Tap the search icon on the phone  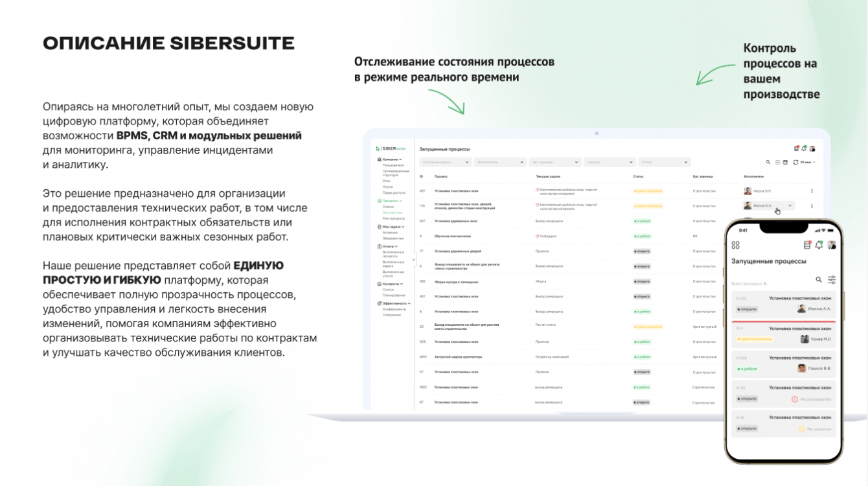[x=819, y=279]
